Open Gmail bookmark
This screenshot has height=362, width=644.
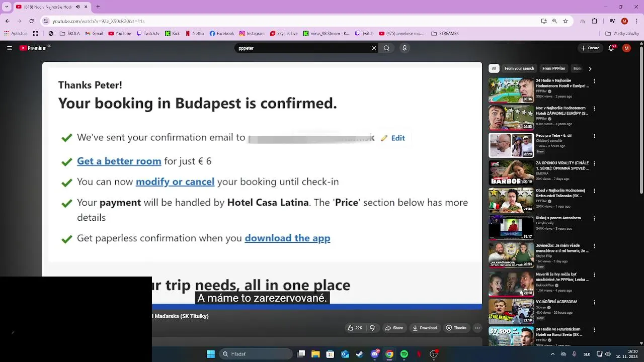(95, 34)
